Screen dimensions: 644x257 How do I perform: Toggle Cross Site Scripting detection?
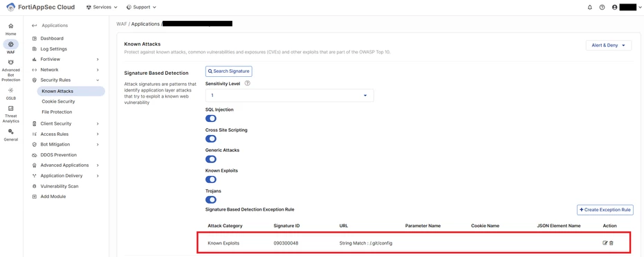pos(211,139)
